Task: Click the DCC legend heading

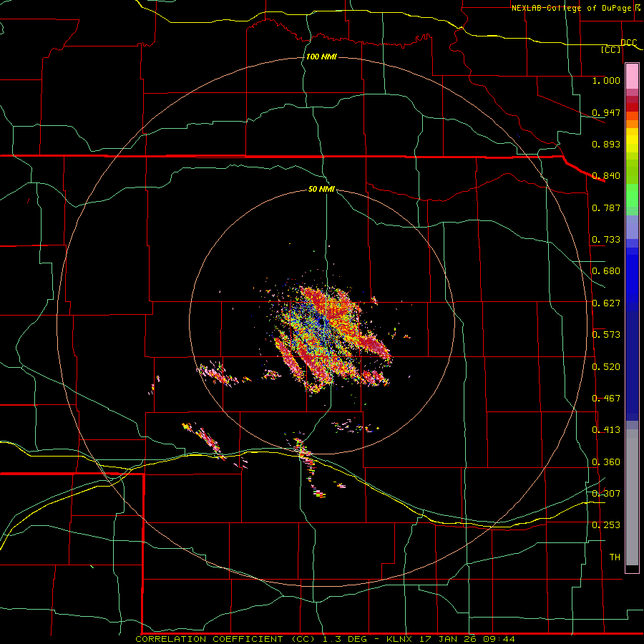Action: point(629,43)
